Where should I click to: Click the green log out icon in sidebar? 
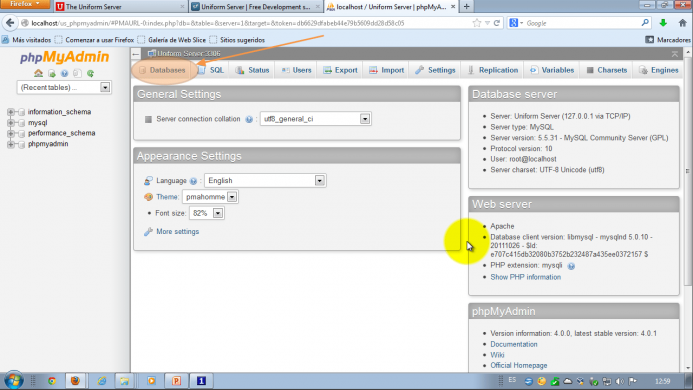pyautogui.click(x=52, y=73)
